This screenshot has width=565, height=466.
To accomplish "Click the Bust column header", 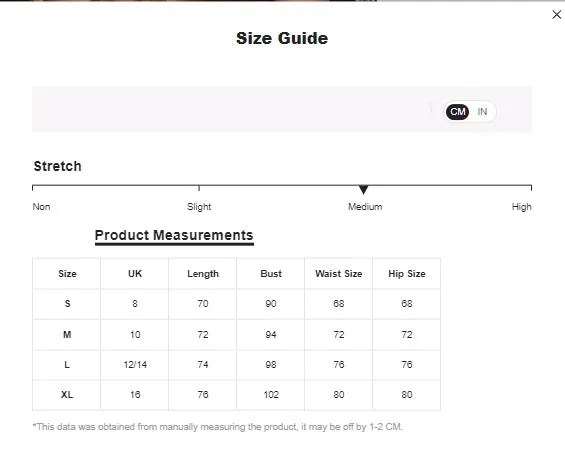I will (x=271, y=274).
